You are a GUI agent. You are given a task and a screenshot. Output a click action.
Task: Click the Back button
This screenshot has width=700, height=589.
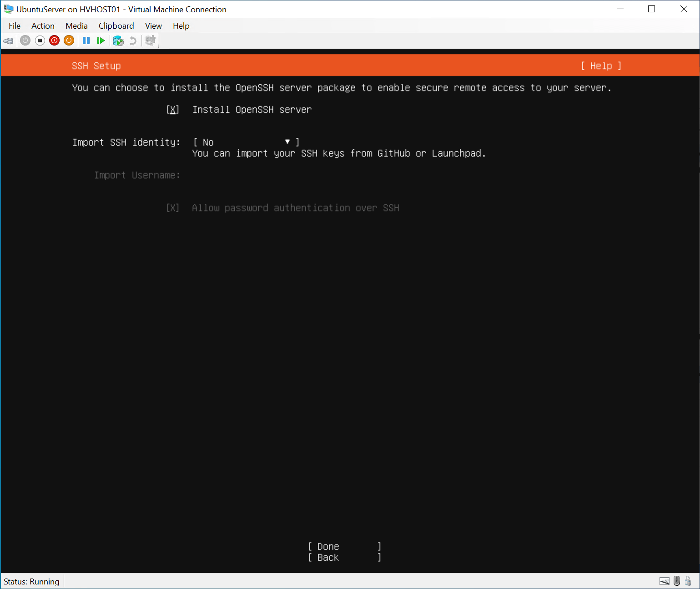click(x=345, y=558)
